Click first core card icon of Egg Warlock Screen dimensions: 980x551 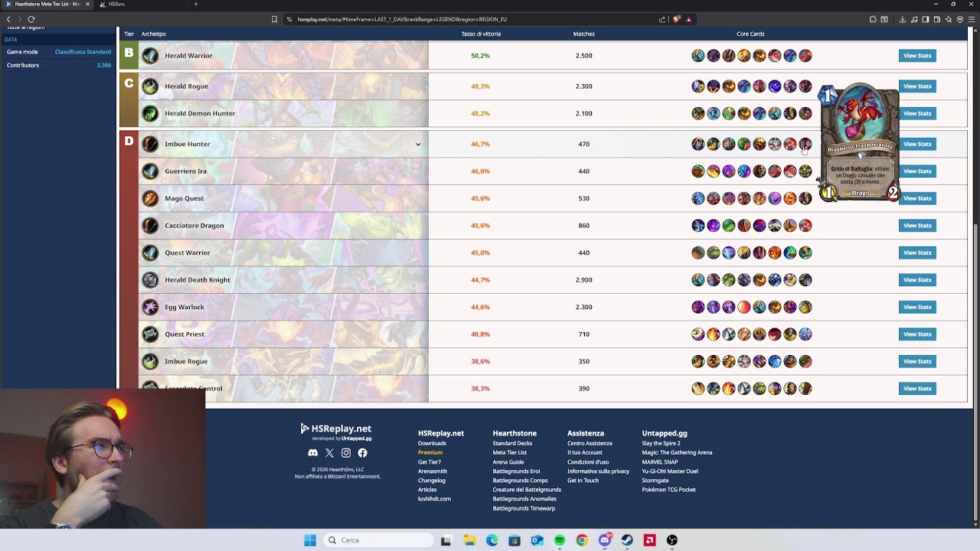point(697,307)
